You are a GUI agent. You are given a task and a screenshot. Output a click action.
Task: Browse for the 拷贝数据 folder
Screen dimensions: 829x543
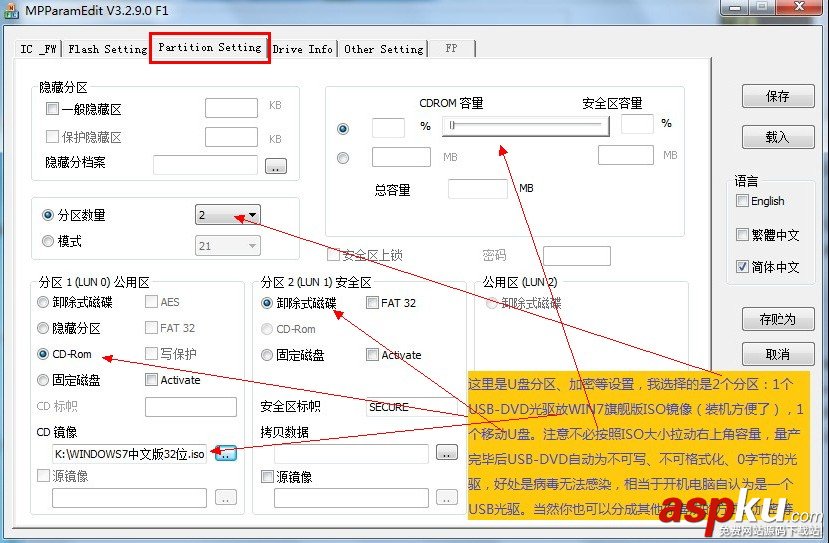[x=447, y=452]
